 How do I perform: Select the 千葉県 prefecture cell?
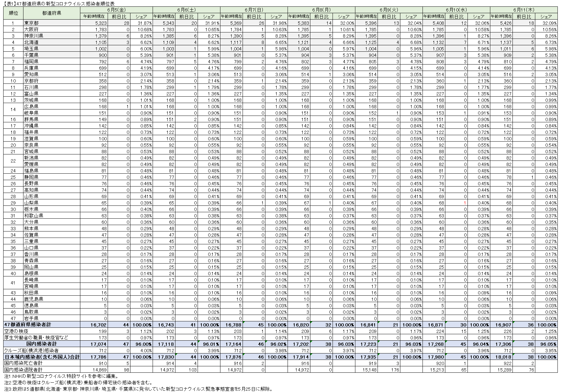tap(52, 55)
